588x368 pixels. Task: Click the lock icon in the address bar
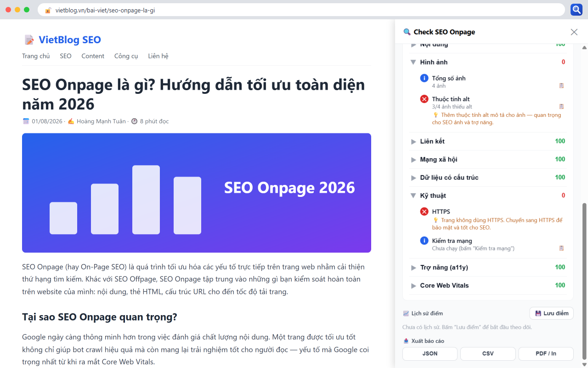click(48, 10)
